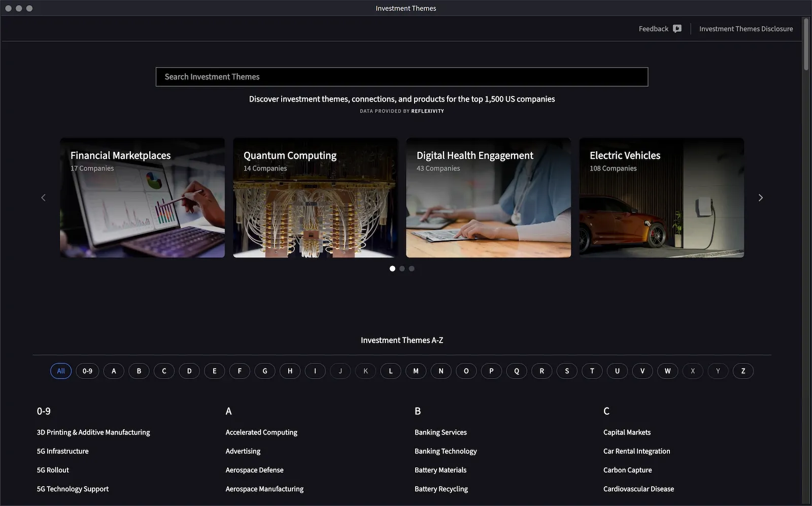Click the left carousel arrow
This screenshot has height=506, width=812.
click(x=43, y=197)
